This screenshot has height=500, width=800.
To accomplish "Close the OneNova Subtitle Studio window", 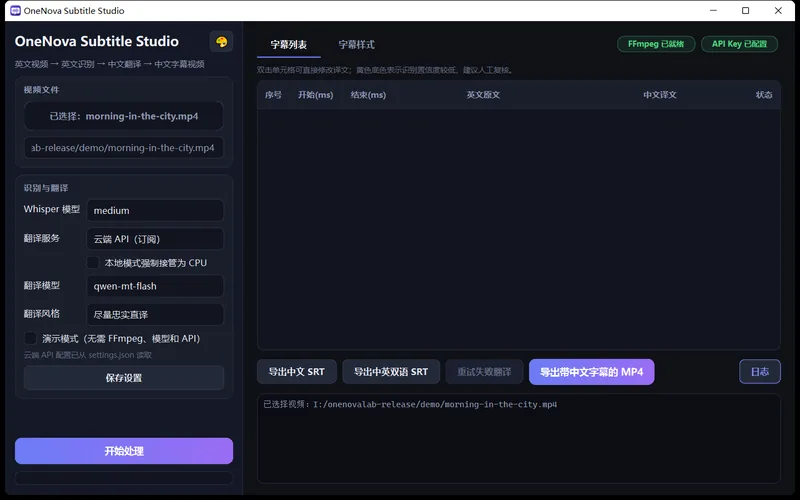I will pyautogui.click(x=778, y=11).
